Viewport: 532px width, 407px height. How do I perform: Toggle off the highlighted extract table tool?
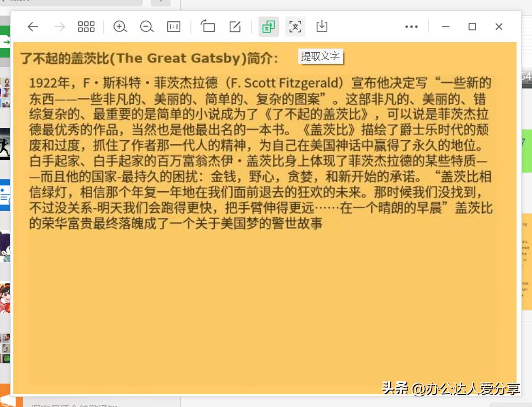coord(268,26)
